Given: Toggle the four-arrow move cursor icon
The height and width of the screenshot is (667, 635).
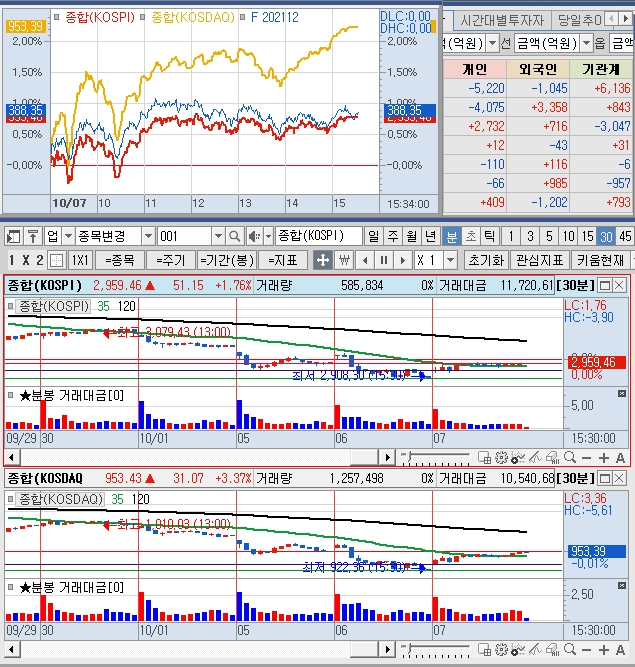Looking at the screenshot, I should coord(322,260).
